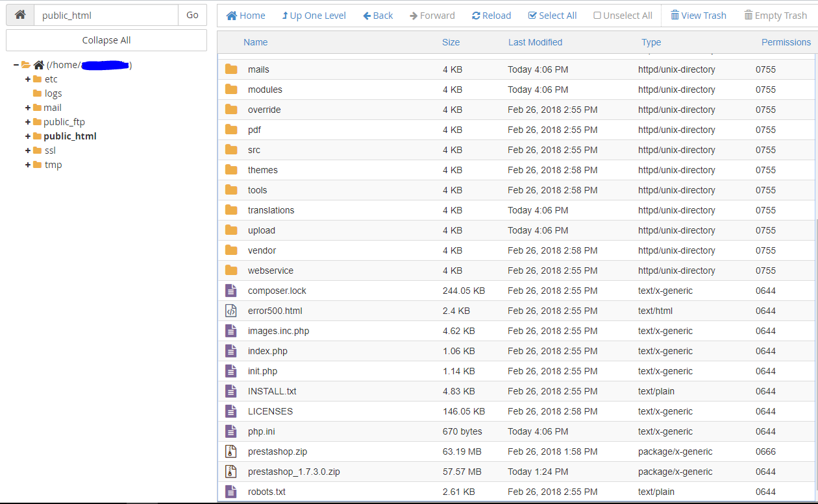Image resolution: width=818 pixels, height=504 pixels.
Task: Expand the public_ftp tree node
Action: (x=28, y=122)
